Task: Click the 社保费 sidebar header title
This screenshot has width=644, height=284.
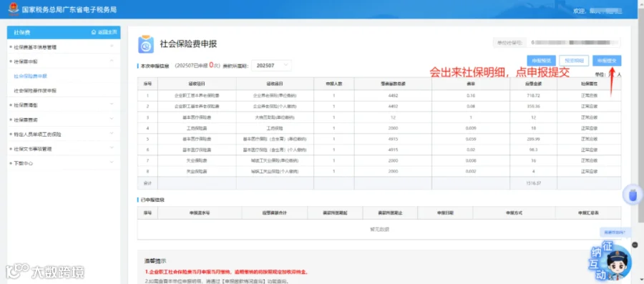Action: point(21,32)
